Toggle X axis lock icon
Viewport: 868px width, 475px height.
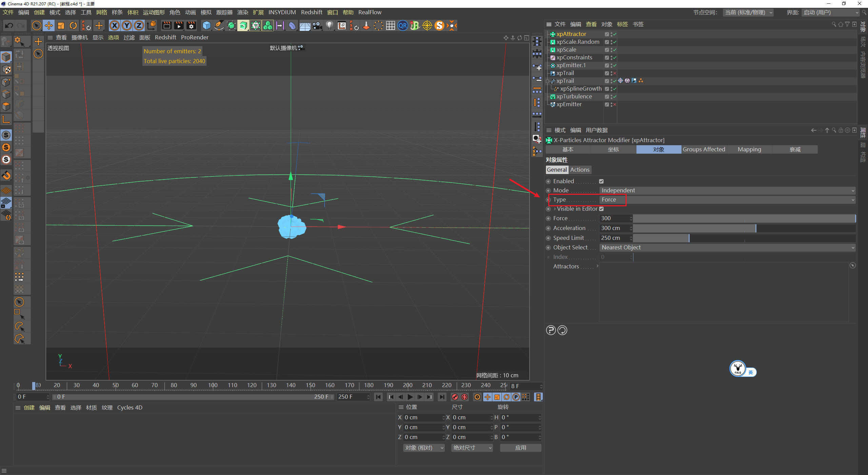[115, 25]
